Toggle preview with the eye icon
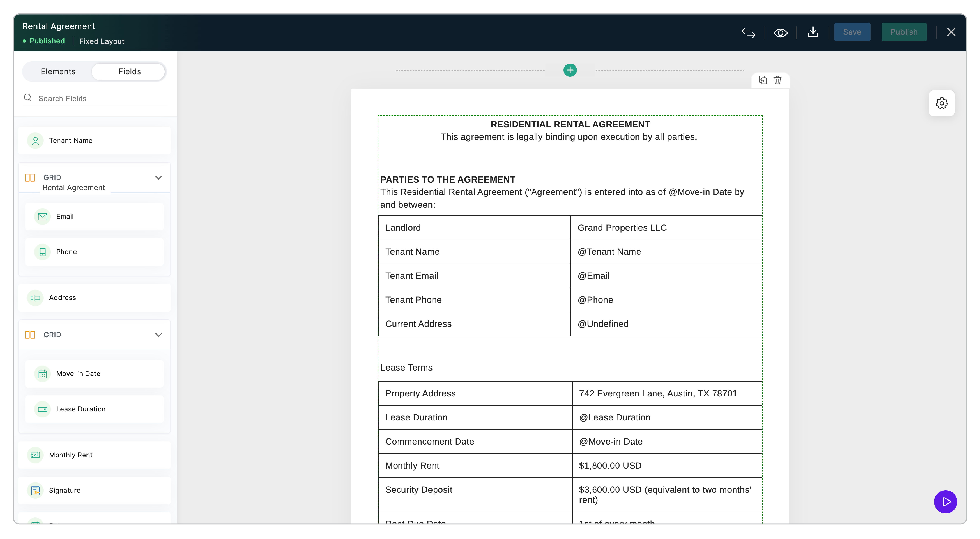 pyautogui.click(x=780, y=33)
